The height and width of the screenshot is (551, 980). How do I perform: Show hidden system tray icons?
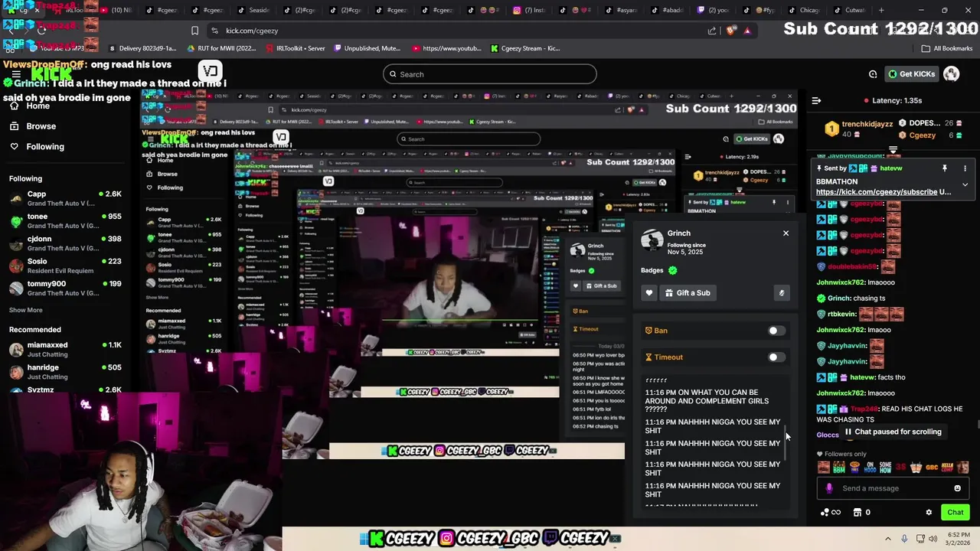point(888,539)
